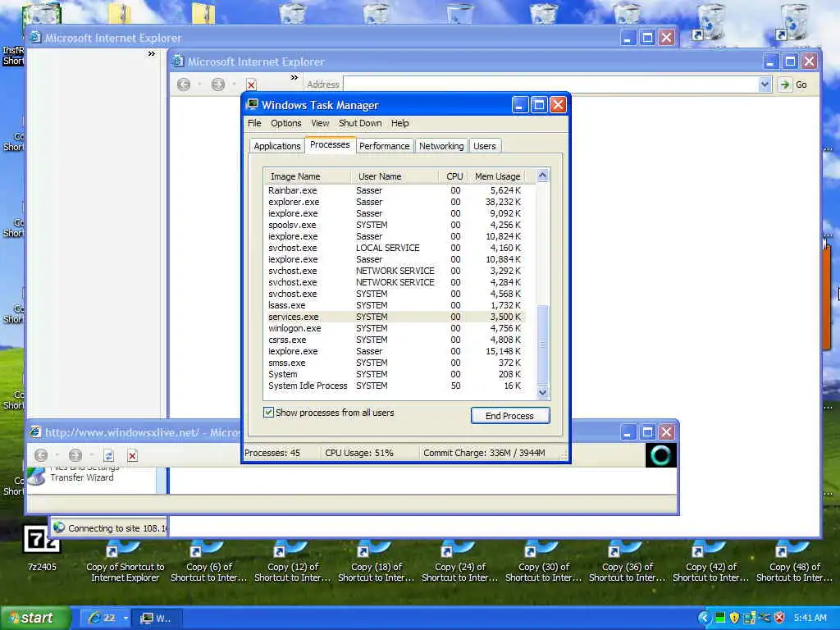The image size is (840, 630).
Task: Select the smss.exe process row
Action: coord(395,363)
